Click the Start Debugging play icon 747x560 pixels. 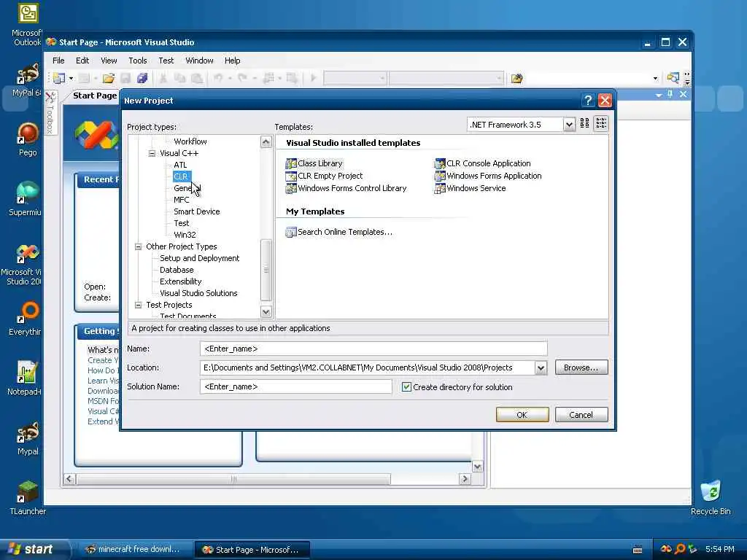coord(314,77)
